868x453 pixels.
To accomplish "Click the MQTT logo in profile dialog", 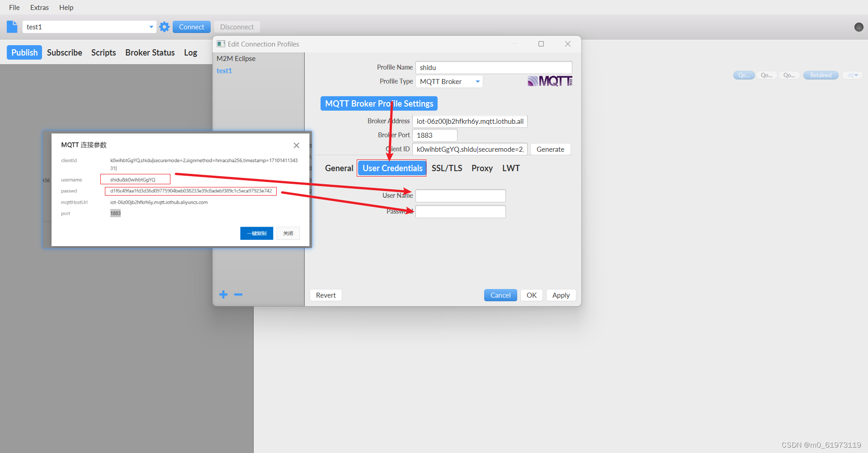I will [550, 81].
